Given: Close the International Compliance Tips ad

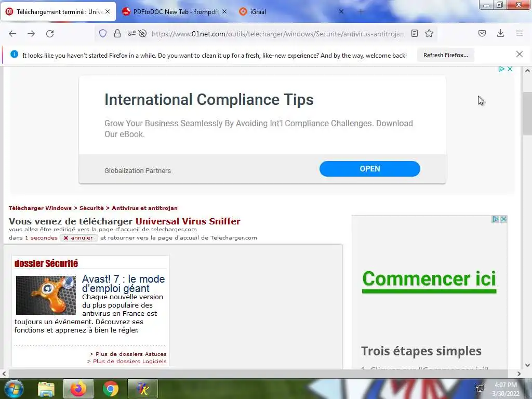Looking at the screenshot, I should (x=510, y=69).
